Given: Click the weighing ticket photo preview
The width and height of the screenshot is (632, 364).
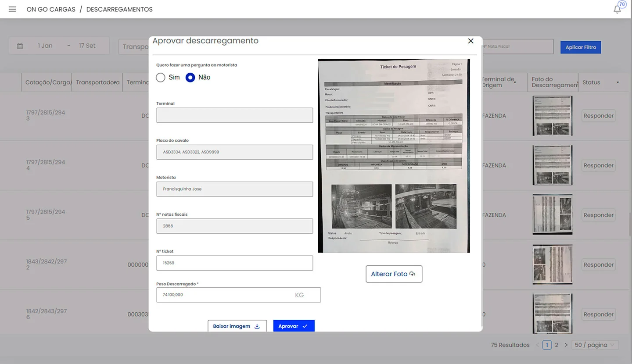Looking at the screenshot, I should click(394, 156).
